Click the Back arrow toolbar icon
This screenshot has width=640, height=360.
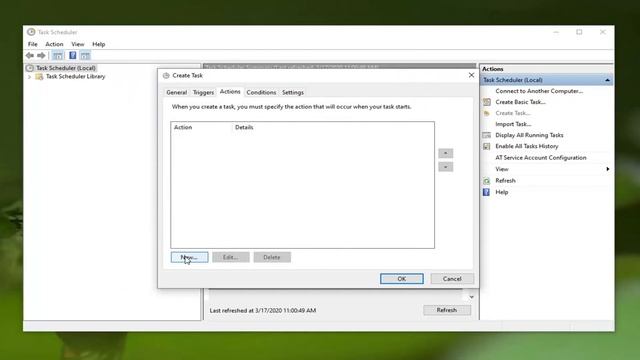pyautogui.click(x=30, y=55)
